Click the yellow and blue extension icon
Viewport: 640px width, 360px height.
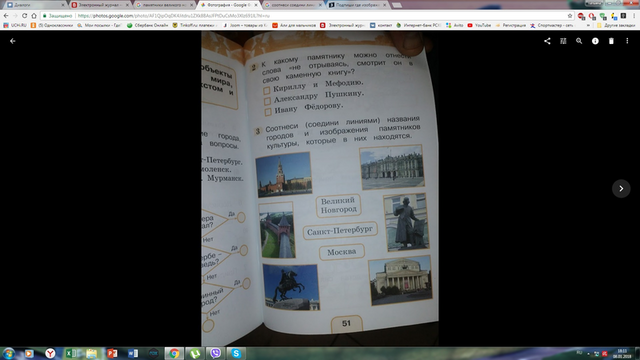614,16
